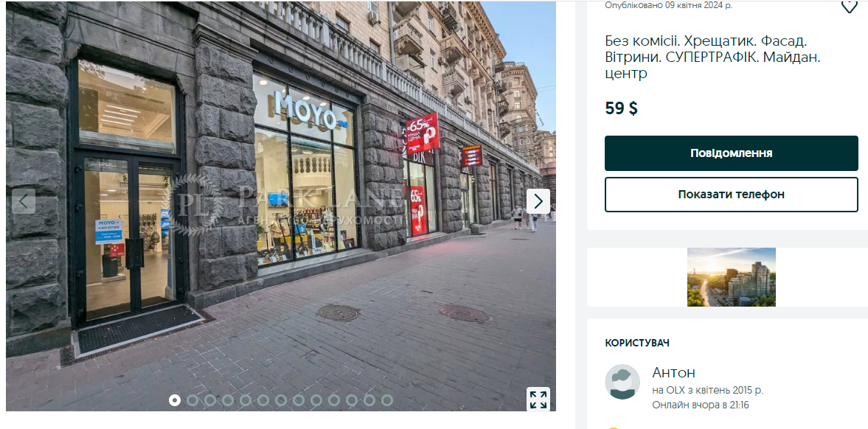Image resolution: width=868 pixels, height=429 pixels.
Task: Open seller profile Антон
Action: pyautogui.click(x=674, y=372)
